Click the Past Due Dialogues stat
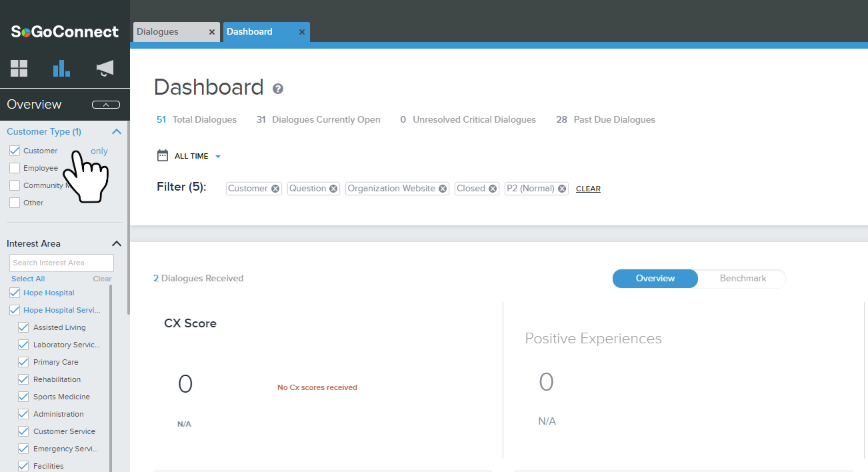Image resolution: width=868 pixels, height=472 pixels. coord(605,120)
